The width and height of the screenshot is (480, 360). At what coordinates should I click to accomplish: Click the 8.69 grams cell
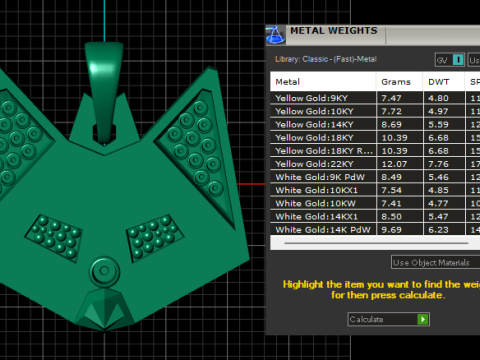[400, 124]
